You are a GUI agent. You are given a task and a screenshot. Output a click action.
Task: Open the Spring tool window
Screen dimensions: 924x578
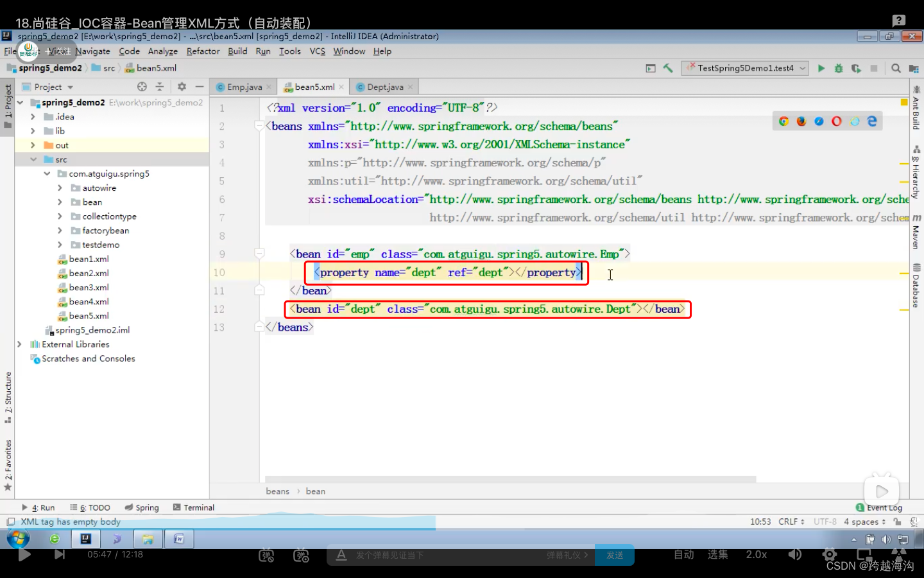[x=142, y=507]
